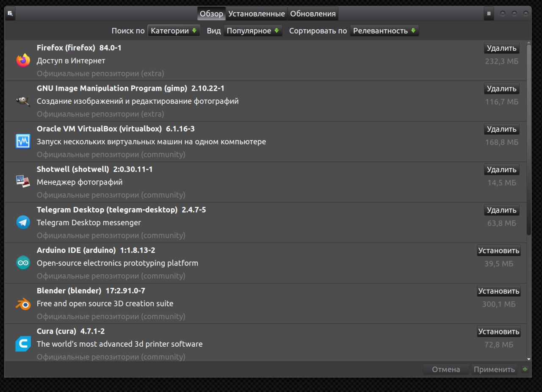
Task: Click the 'Поиск по' label
Action: pyautogui.click(x=128, y=30)
